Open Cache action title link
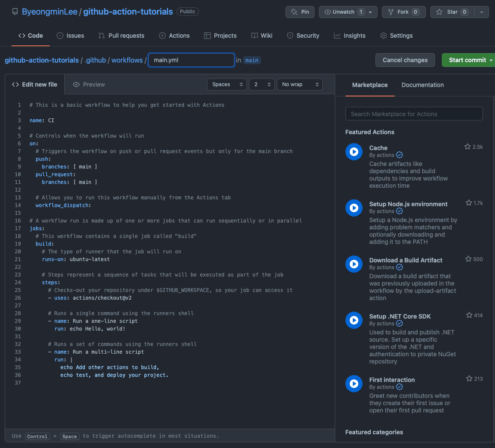The height and width of the screenshot is (448, 495). pyautogui.click(x=378, y=148)
